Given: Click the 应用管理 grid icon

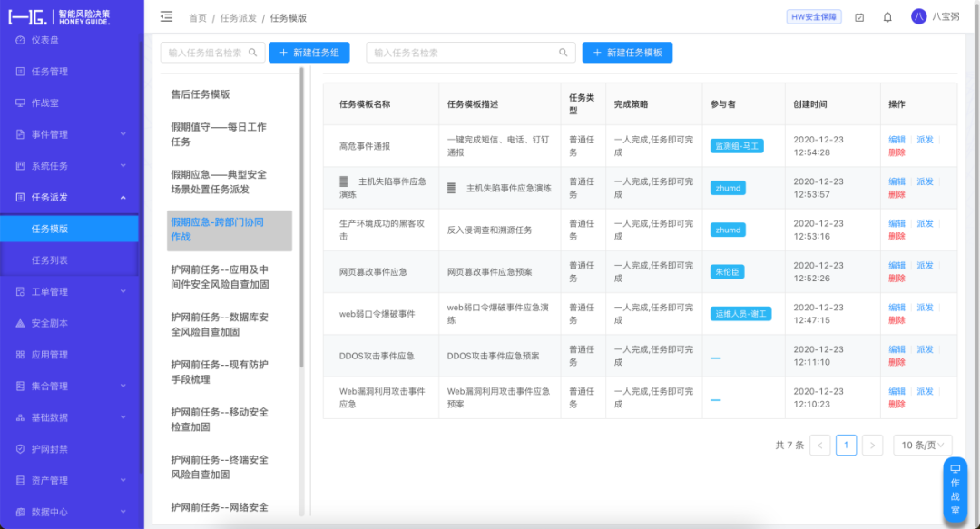Looking at the screenshot, I should click(20, 355).
